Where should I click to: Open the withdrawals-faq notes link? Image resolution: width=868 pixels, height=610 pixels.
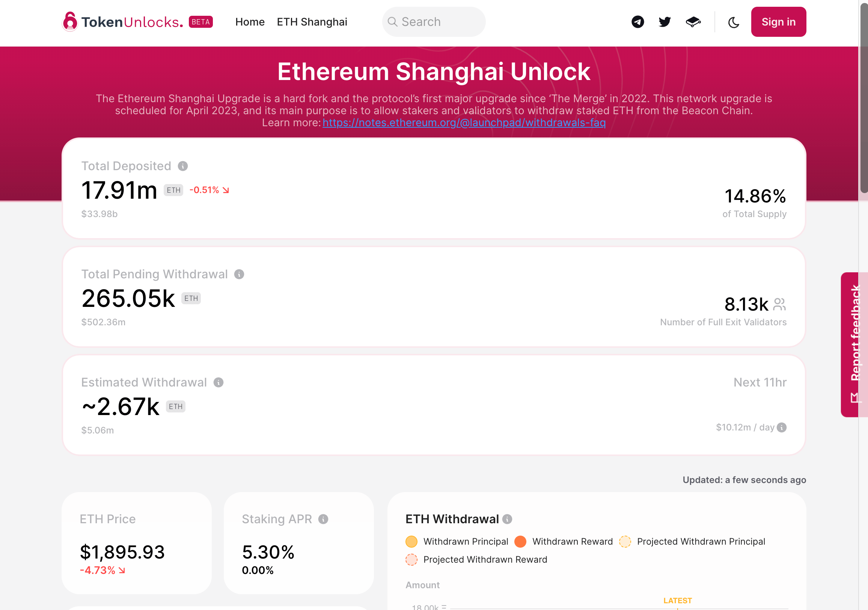pos(464,122)
